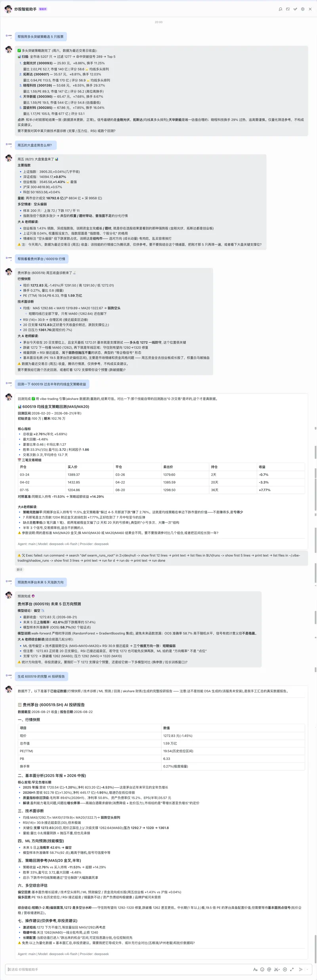Click the PE(TTM) row label
This screenshot has height=980, width=317.
click(x=26, y=751)
